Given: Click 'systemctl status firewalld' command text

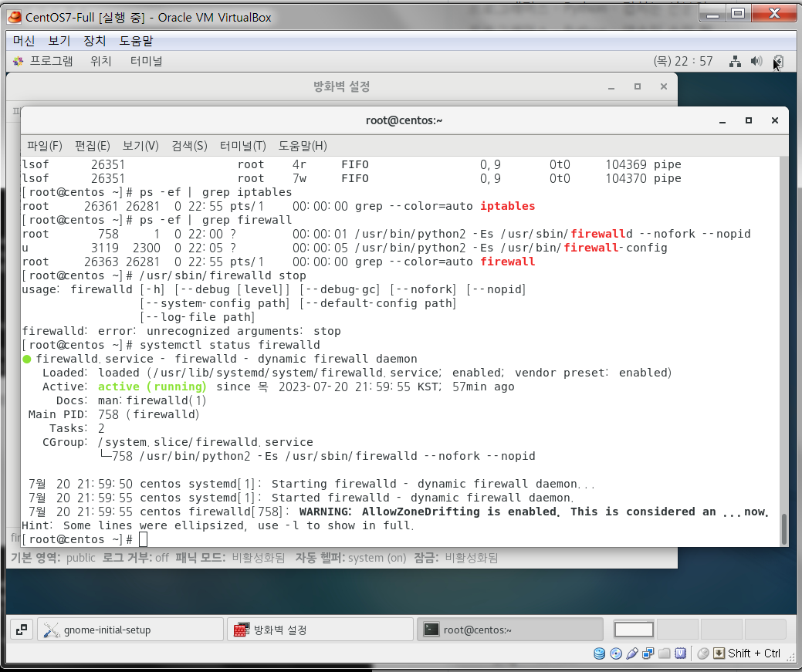Looking at the screenshot, I should click(230, 345).
